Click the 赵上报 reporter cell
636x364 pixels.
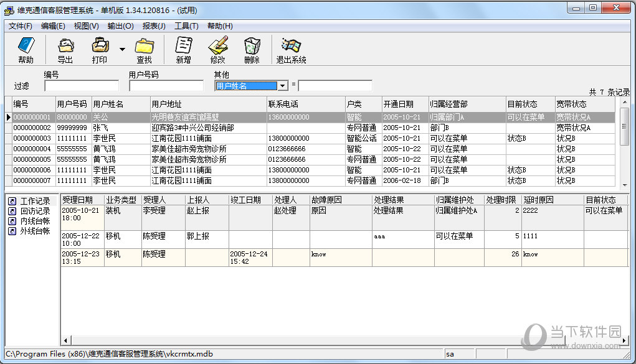[x=207, y=218]
